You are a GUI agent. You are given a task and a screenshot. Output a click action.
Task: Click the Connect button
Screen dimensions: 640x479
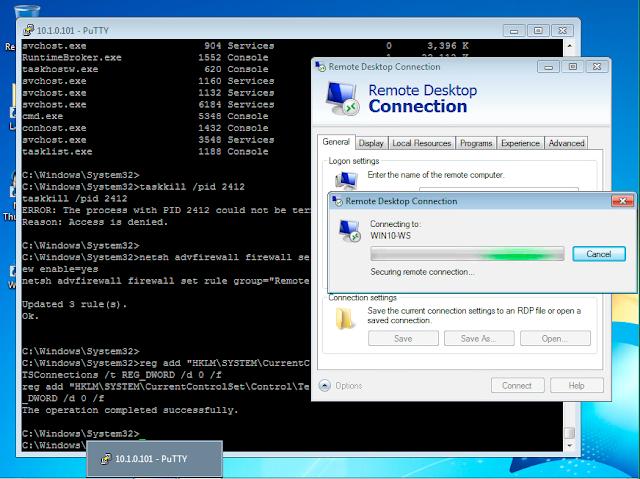pyautogui.click(x=518, y=386)
